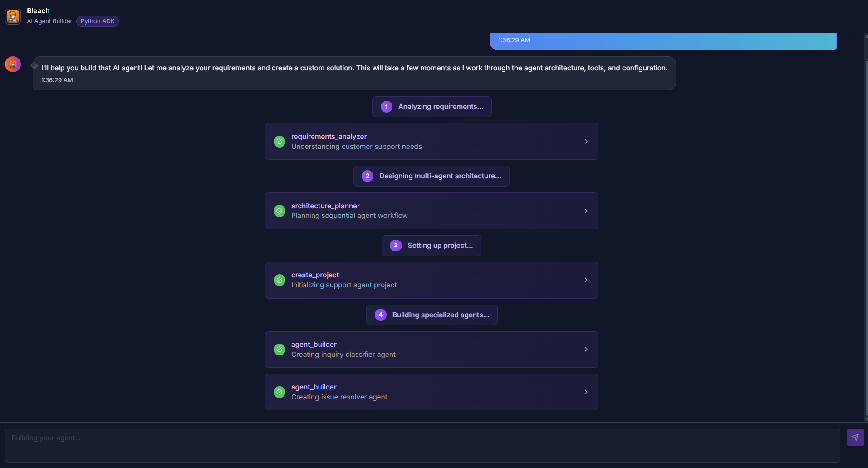The height and width of the screenshot is (468, 868).
Task: Click the user message bubble timestamped 1:36:29 AM
Action: click(663, 41)
